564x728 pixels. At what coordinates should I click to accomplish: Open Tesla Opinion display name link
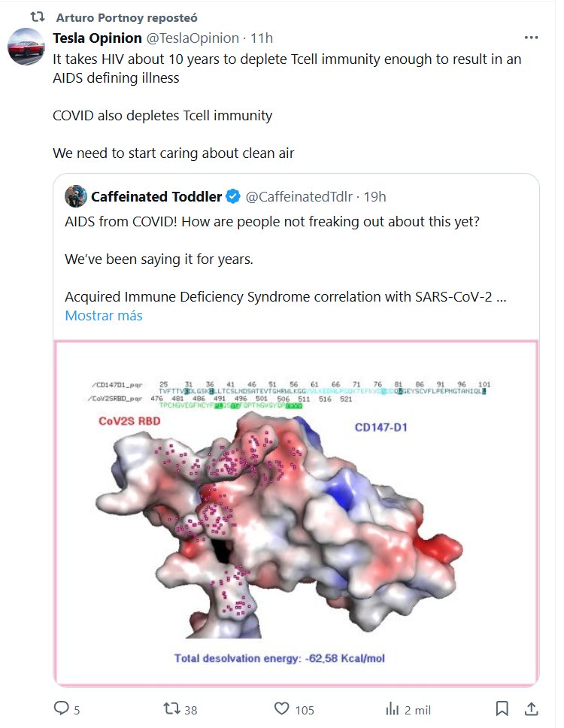[x=97, y=38]
